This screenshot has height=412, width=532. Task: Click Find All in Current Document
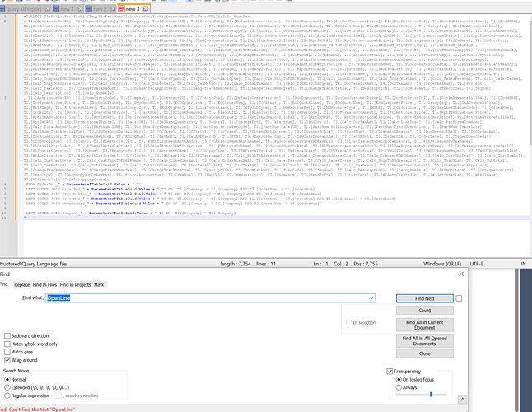(x=424, y=325)
